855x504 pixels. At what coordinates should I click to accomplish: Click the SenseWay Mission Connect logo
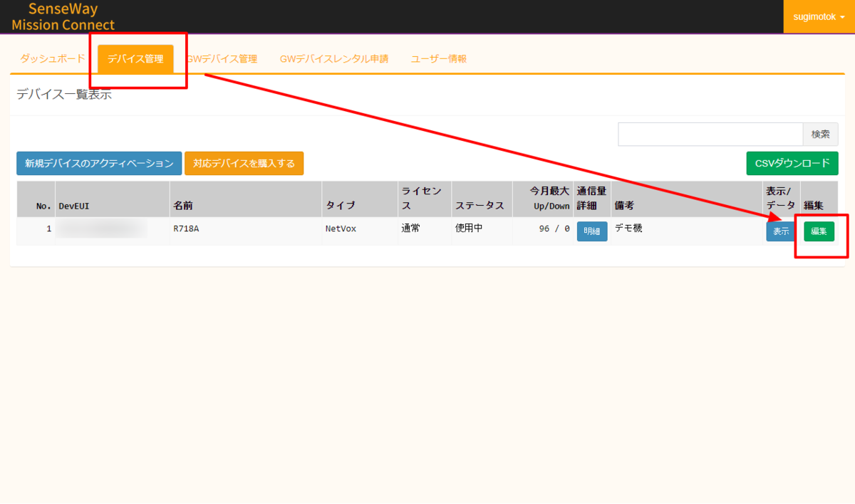point(63,17)
